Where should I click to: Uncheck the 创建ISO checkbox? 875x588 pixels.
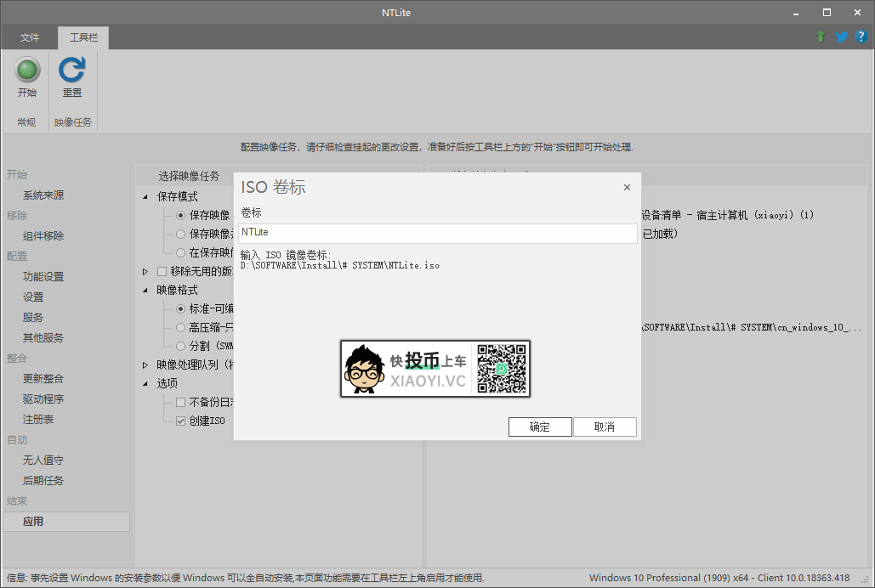pyautogui.click(x=181, y=421)
